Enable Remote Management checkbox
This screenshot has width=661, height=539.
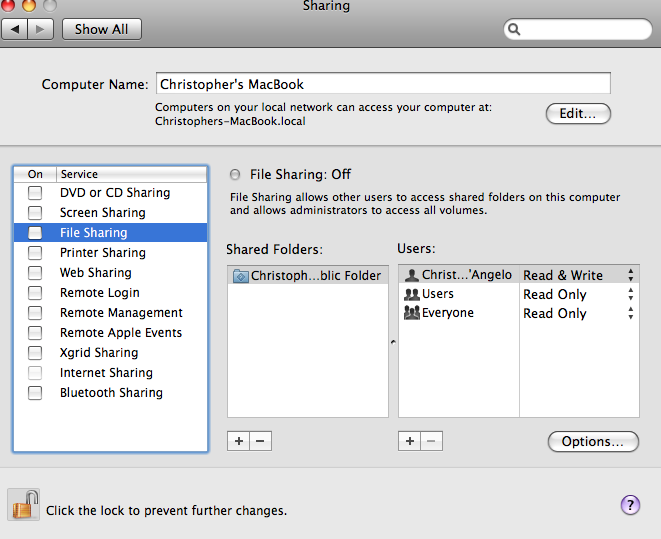click(x=35, y=313)
